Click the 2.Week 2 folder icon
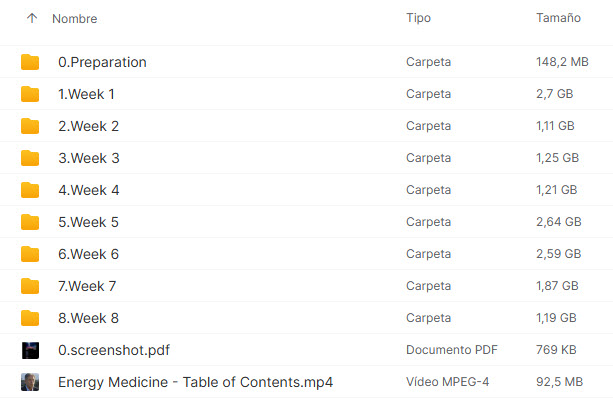Viewport: 613px width, 416px height. pos(30,126)
